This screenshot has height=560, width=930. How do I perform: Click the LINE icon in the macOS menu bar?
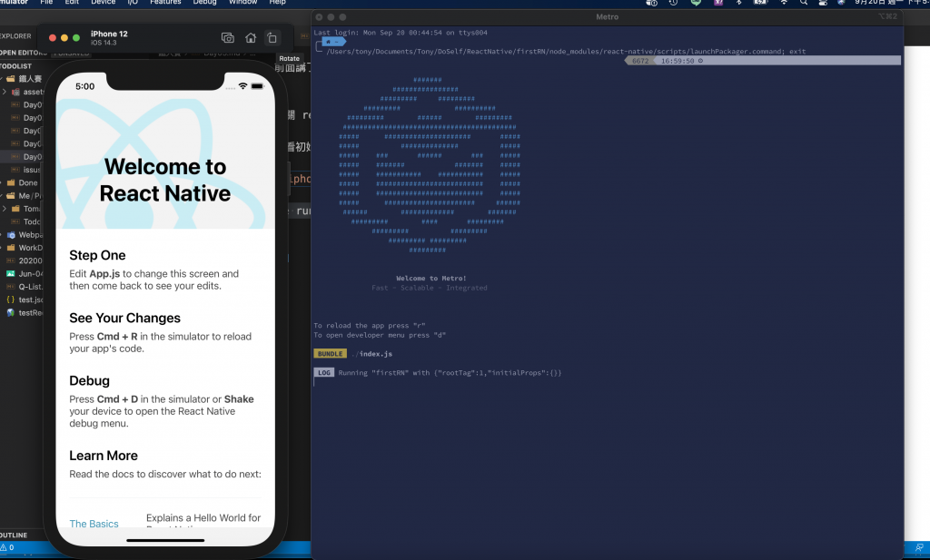696,3
